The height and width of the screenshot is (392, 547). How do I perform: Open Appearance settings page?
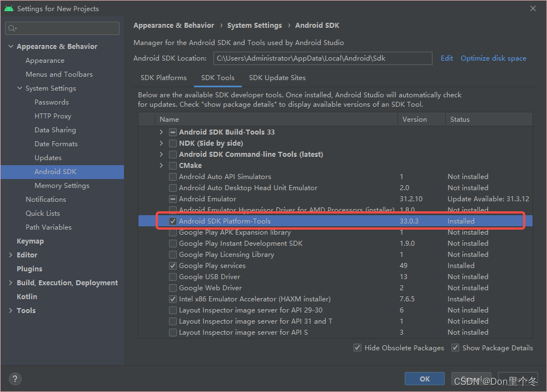pos(45,61)
